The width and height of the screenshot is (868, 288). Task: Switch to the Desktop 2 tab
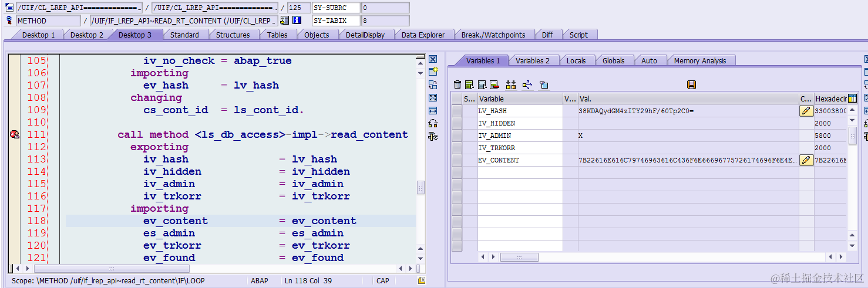click(x=87, y=35)
